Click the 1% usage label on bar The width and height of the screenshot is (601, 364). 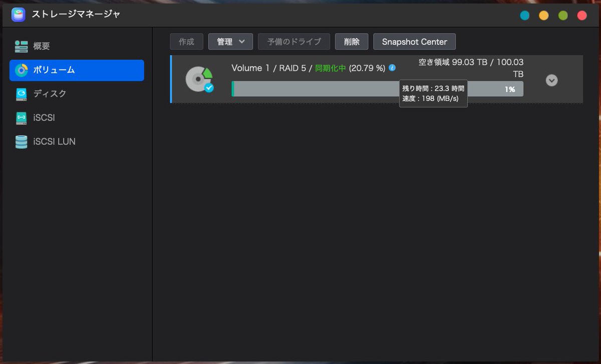510,89
